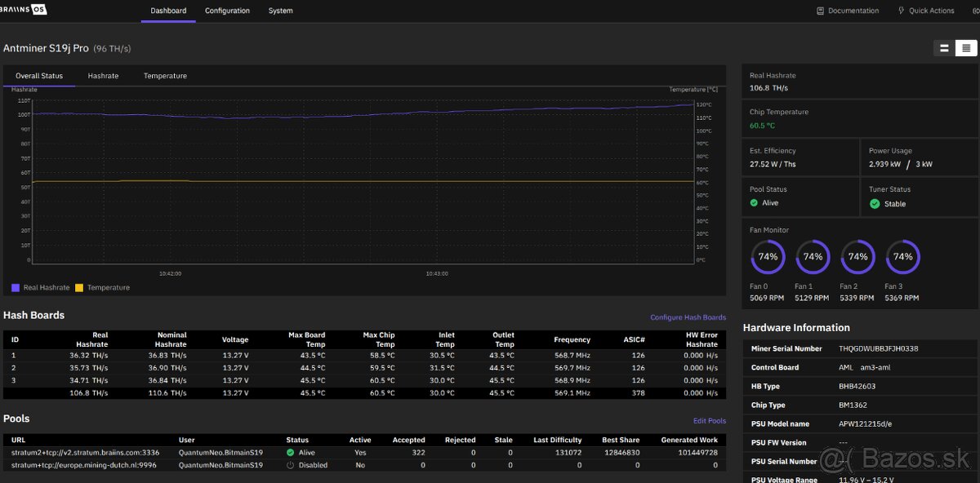
Task: Open Configure Hash Boards
Action: [x=687, y=316]
